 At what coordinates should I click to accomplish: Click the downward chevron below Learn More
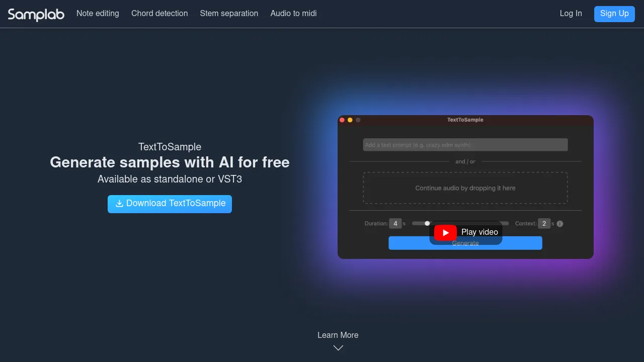click(338, 347)
